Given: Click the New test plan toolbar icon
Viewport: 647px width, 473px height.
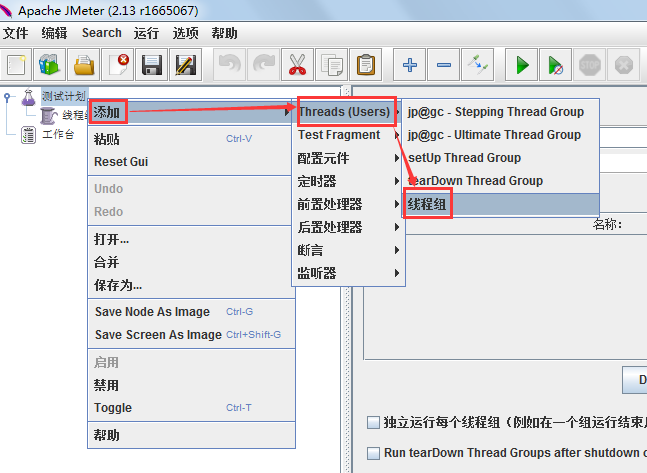Looking at the screenshot, I should click(x=16, y=65).
